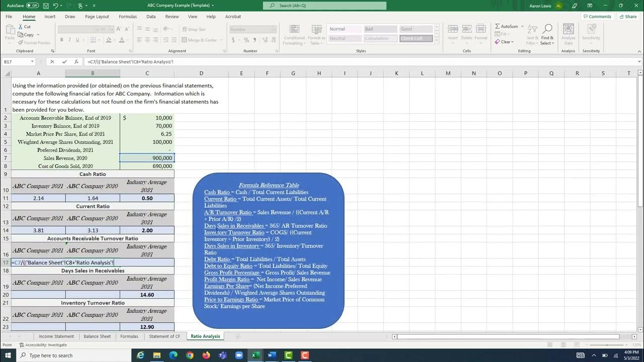Open the AutoSum dropdown arrow

tap(522, 26)
